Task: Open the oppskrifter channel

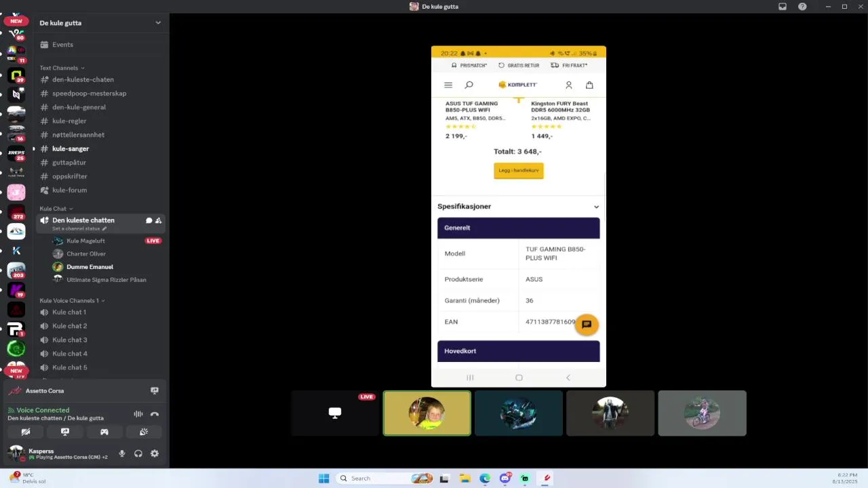Action: click(x=100, y=176)
